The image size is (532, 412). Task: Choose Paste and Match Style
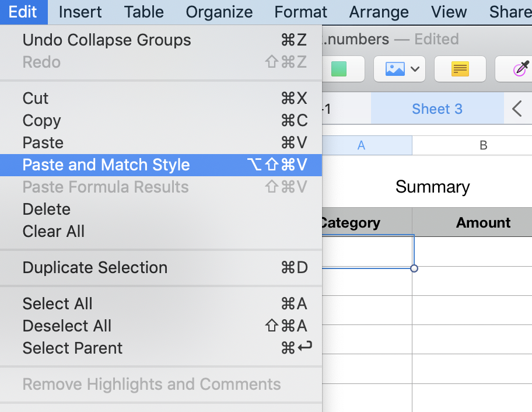tap(106, 165)
